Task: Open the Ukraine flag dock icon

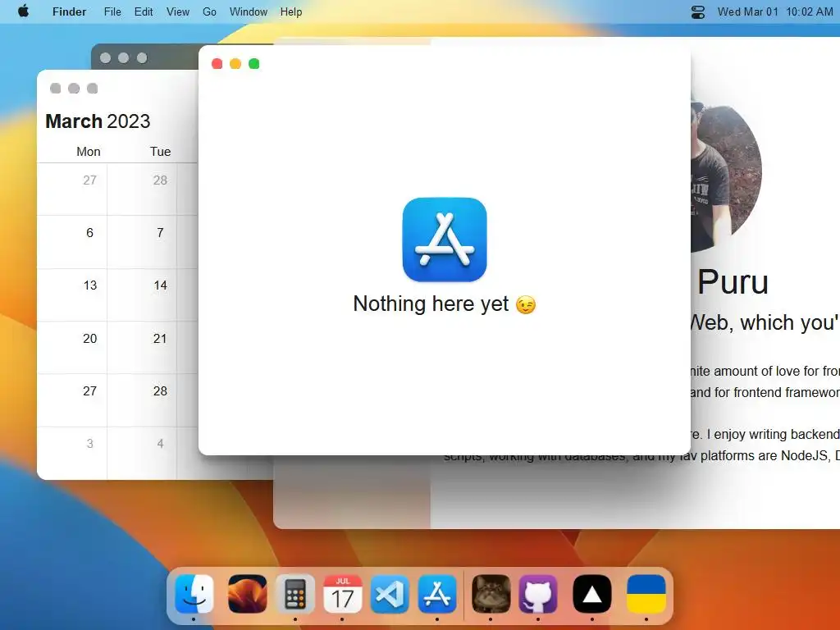Action: point(646,594)
